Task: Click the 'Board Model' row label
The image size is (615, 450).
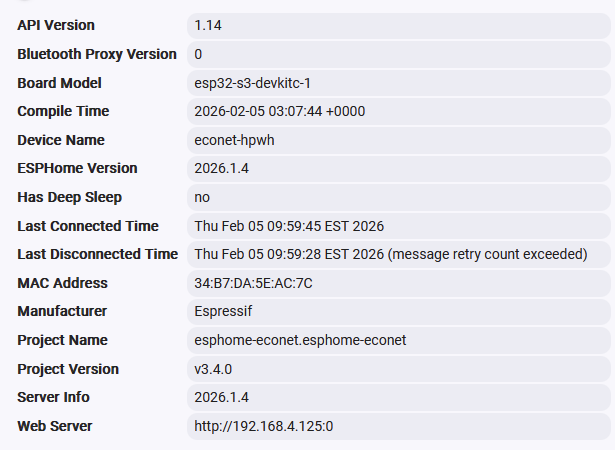Action: click(x=60, y=83)
